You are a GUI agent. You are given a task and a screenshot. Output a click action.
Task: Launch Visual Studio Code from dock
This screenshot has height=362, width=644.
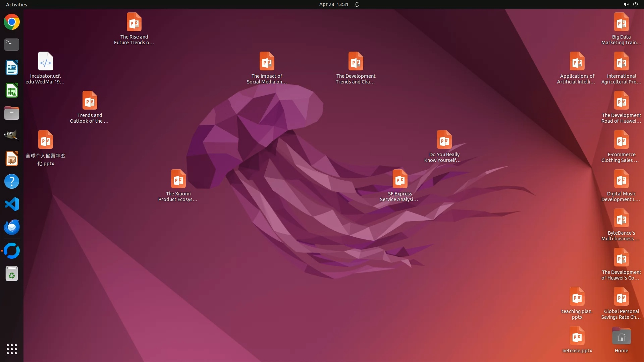(x=12, y=204)
